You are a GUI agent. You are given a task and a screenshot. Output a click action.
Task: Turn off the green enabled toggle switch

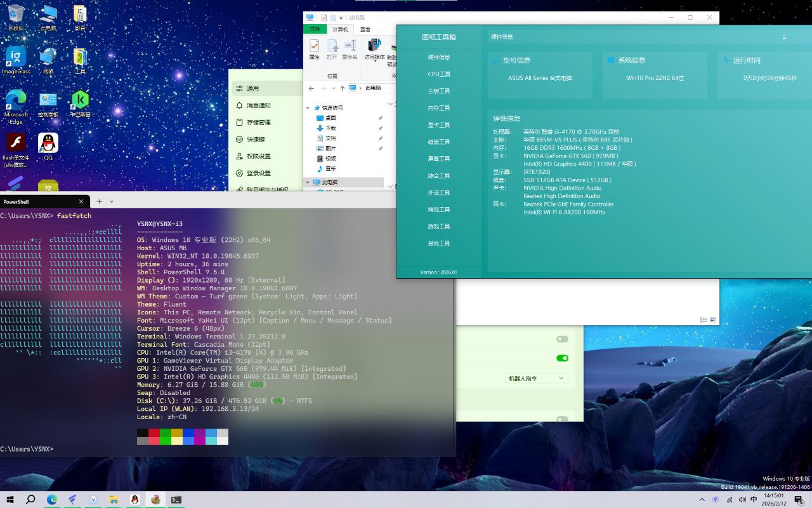(562, 358)
